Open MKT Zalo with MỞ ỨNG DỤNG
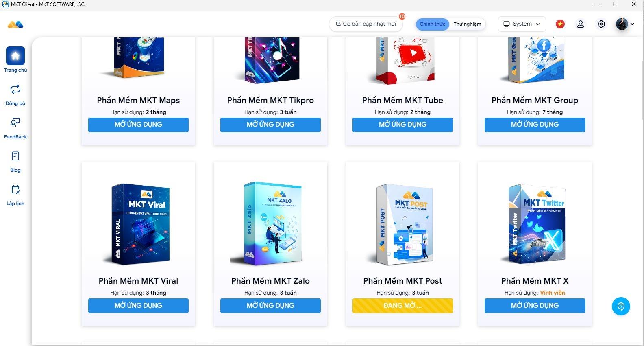 270,306
